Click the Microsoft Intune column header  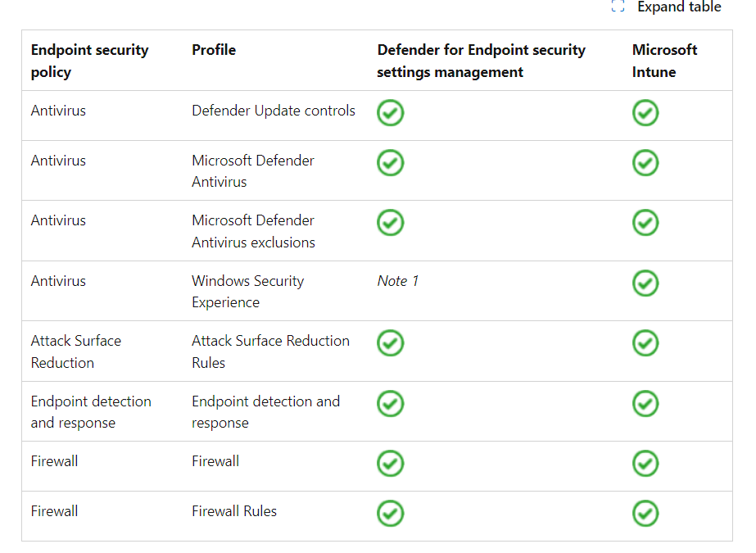664,61
